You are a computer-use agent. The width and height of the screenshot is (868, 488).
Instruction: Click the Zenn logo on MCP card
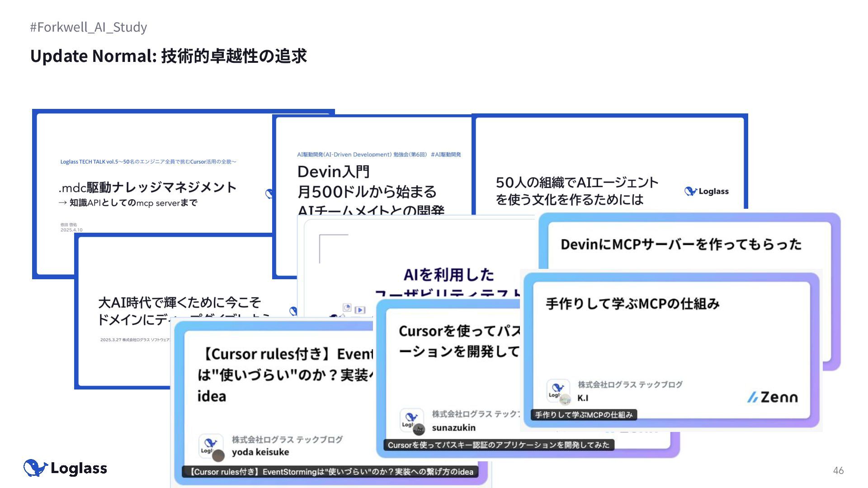(x=773, y=397)
